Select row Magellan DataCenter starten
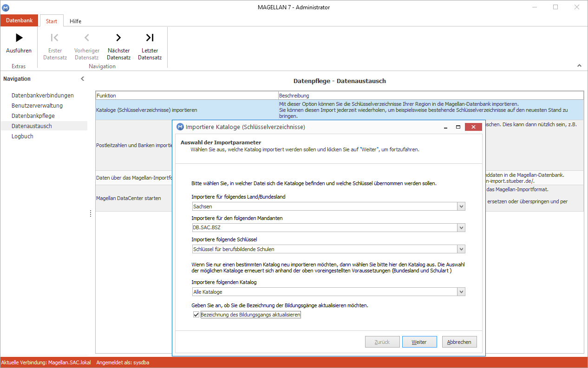The width and height of the screenshot is (588, 368). point(134,198)
